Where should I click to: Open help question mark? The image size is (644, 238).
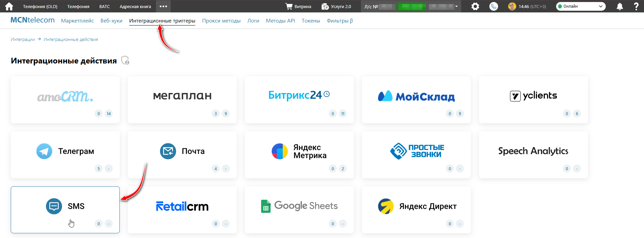point(636,6)
